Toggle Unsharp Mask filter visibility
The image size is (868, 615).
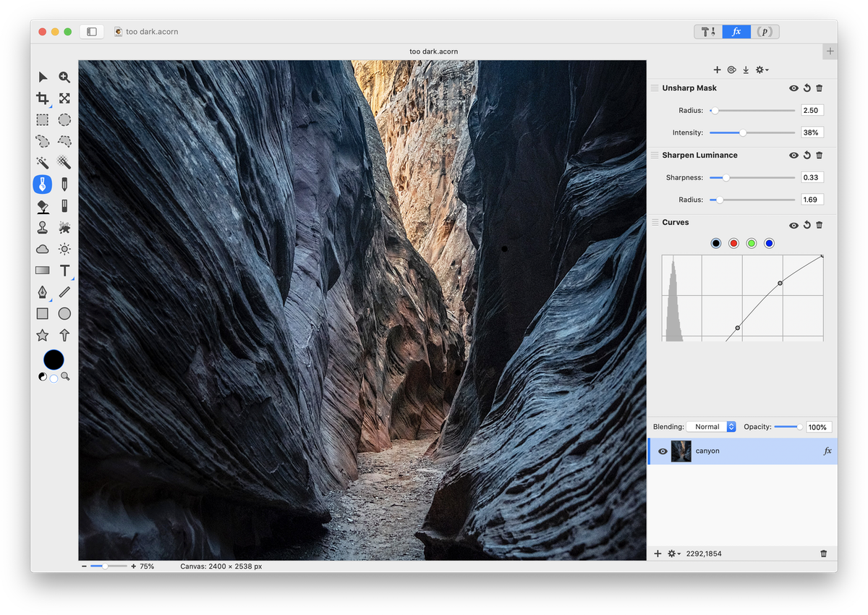(x=793, y=88)
